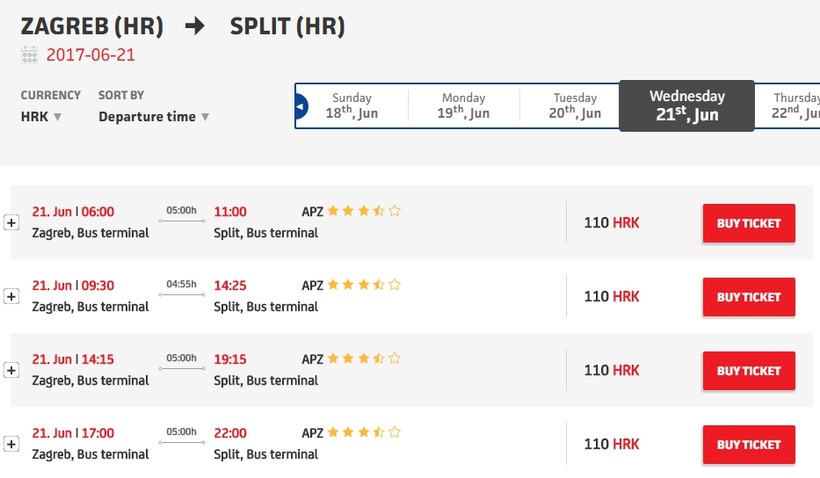
Task: Click the previous dates arrow in date bar
Action: [x=301, y=107]
